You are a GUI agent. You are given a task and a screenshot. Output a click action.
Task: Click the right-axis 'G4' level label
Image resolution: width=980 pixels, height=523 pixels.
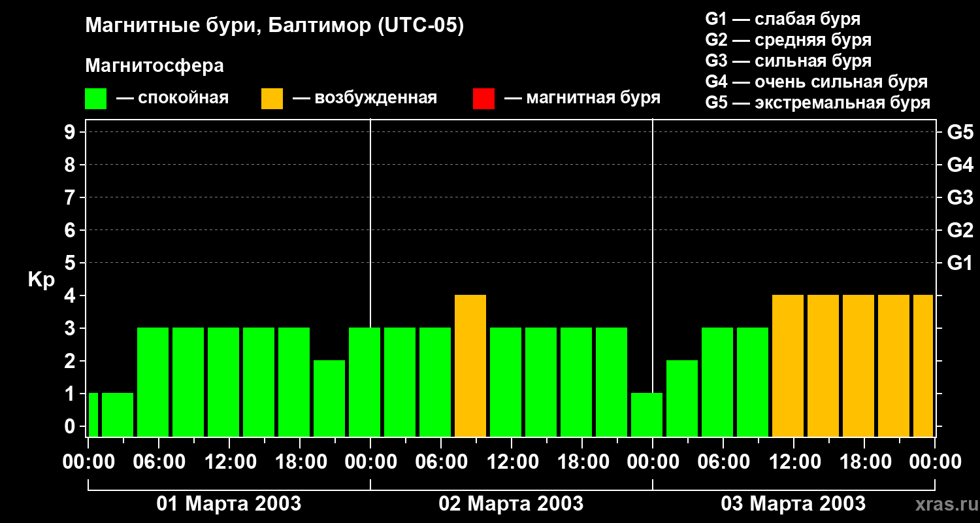point(960,165)
